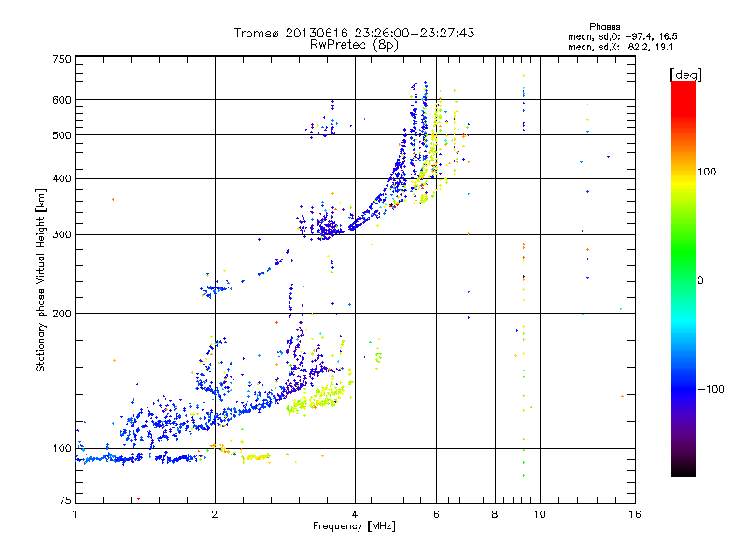Click the "Phases" heading above the colorbar
The image size is (747, 560).
[x=604, y=27]
